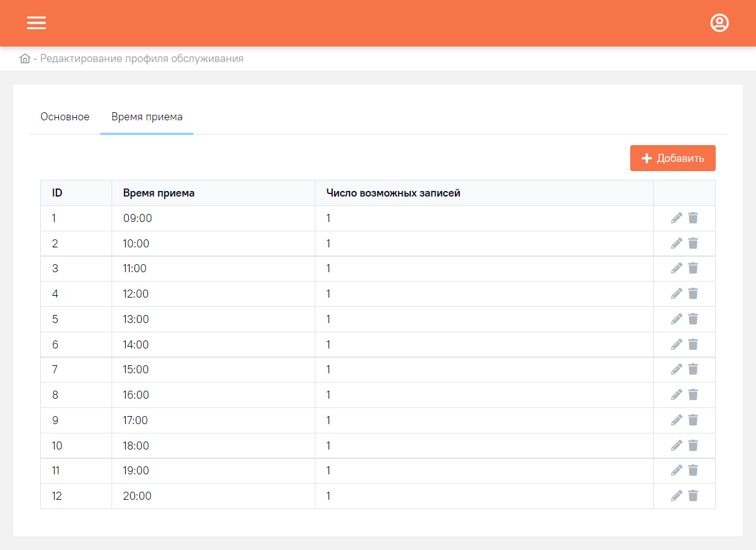
Task: Click the 14:00 time cell
Action: pos(213,345)
